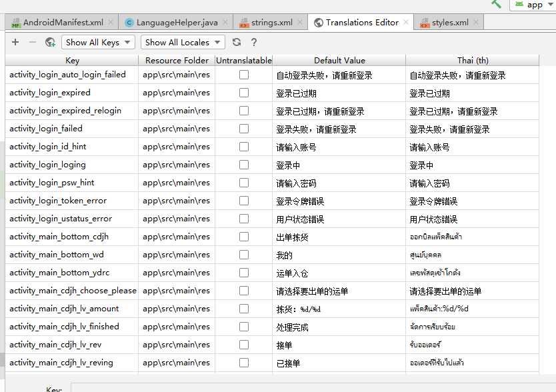556x392 pixels.
Task: Click the Key column header
Action: point(72,60)
